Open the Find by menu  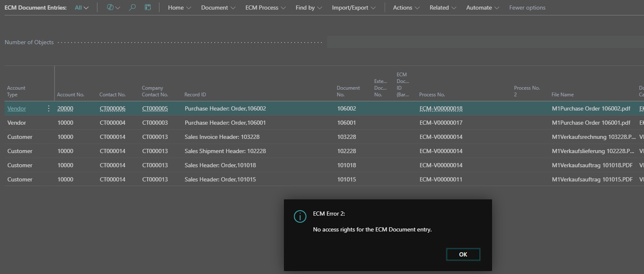(309, 8)
